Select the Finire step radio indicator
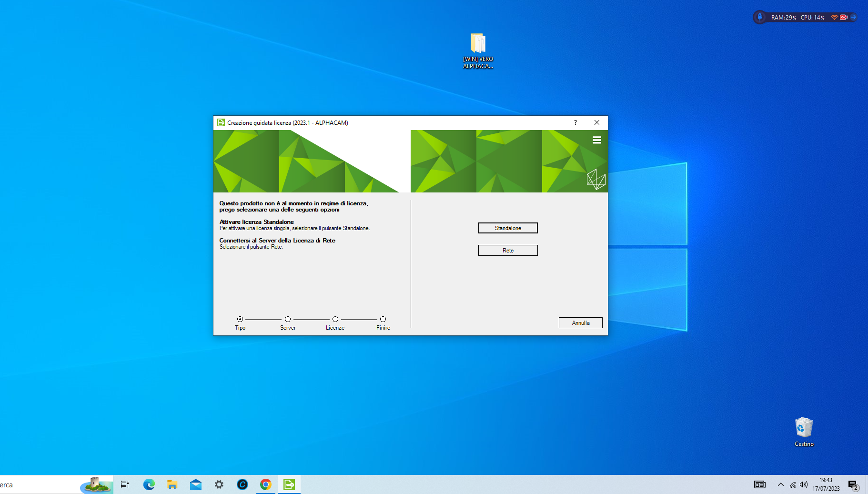The height and width of the screenshot is (494, 868). click(x=383, y=319)
